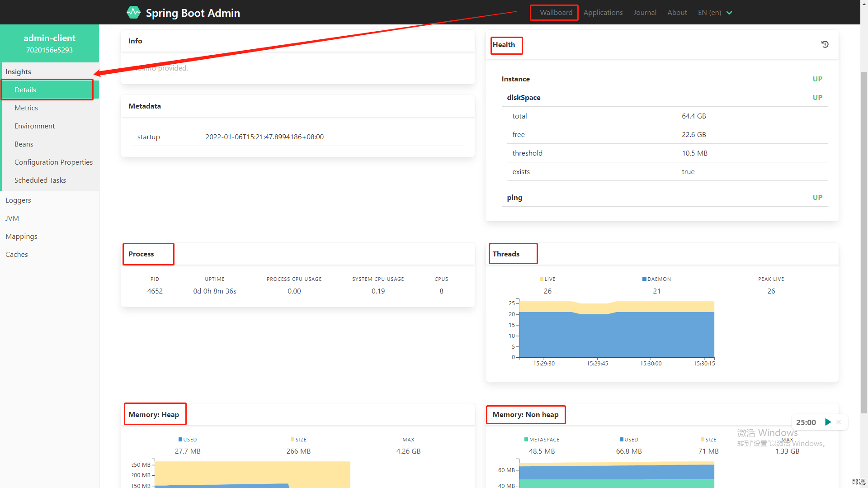Screen dimensions: 868x488
Task: Click the heap MAX value 4.26 GB
Action: click(x=408, y=451)
